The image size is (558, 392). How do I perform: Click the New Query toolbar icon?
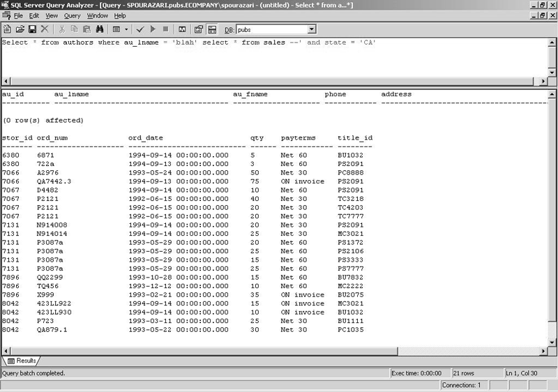click(7, 29)
